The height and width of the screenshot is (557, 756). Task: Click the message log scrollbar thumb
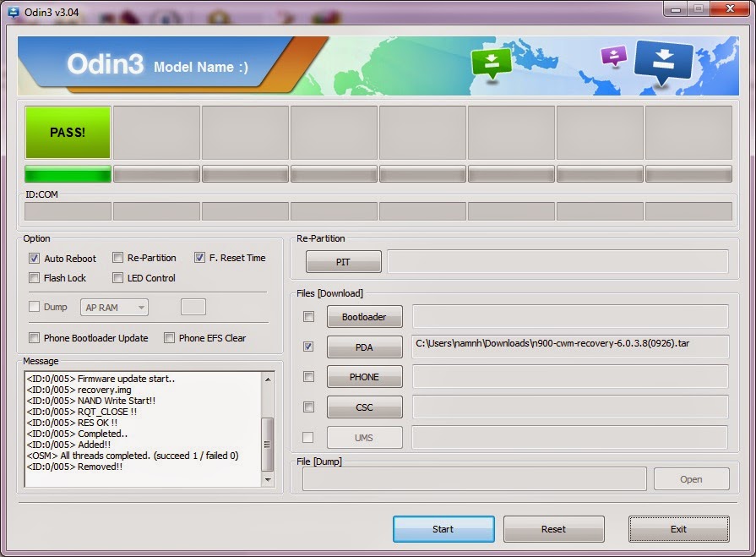[x=268, y=444]
